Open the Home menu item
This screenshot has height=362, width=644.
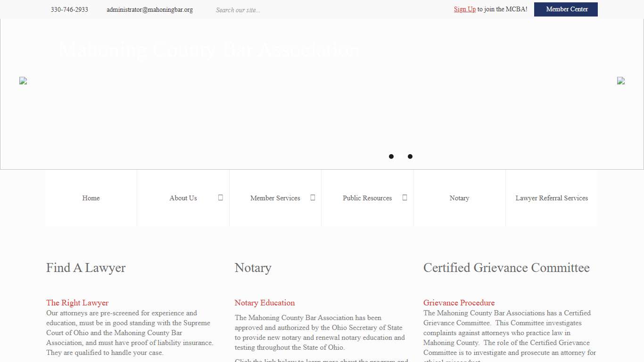91,198
